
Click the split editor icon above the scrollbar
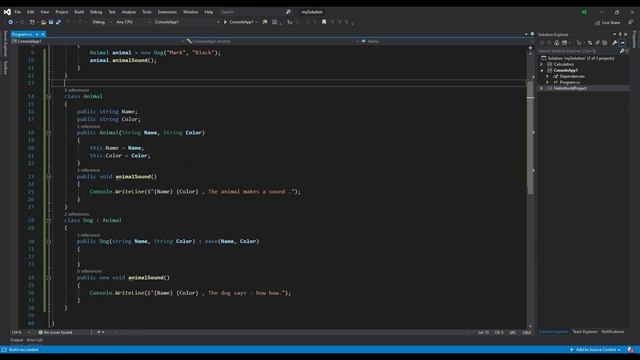[531, 48]
